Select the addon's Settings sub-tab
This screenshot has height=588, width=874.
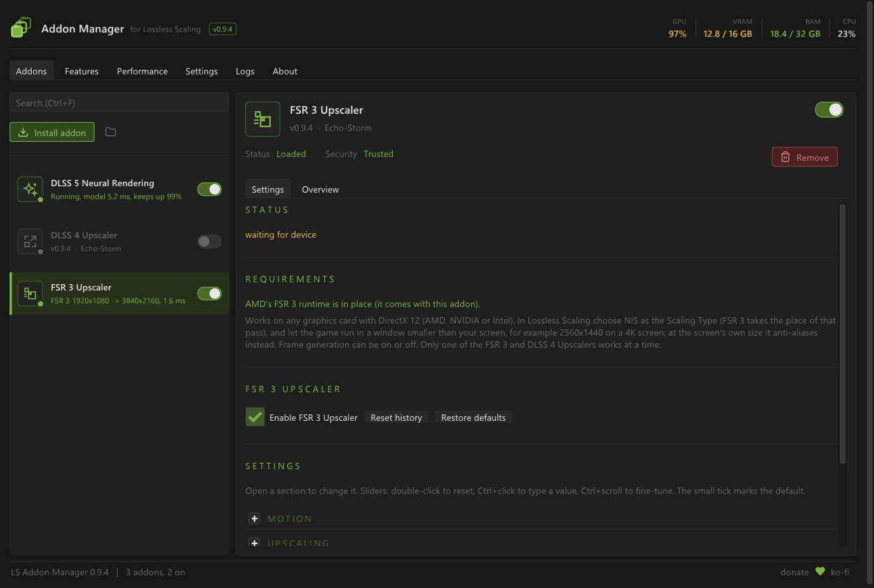(x=268, y=189)
